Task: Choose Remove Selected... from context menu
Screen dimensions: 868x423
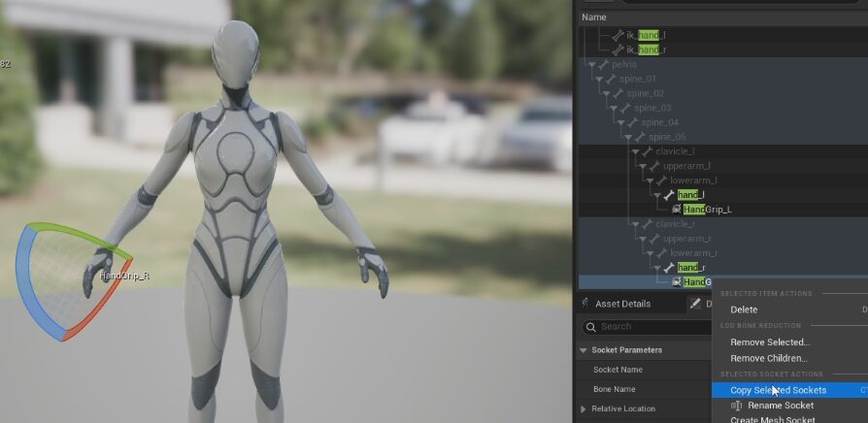Action: click(x=769, y=342)
